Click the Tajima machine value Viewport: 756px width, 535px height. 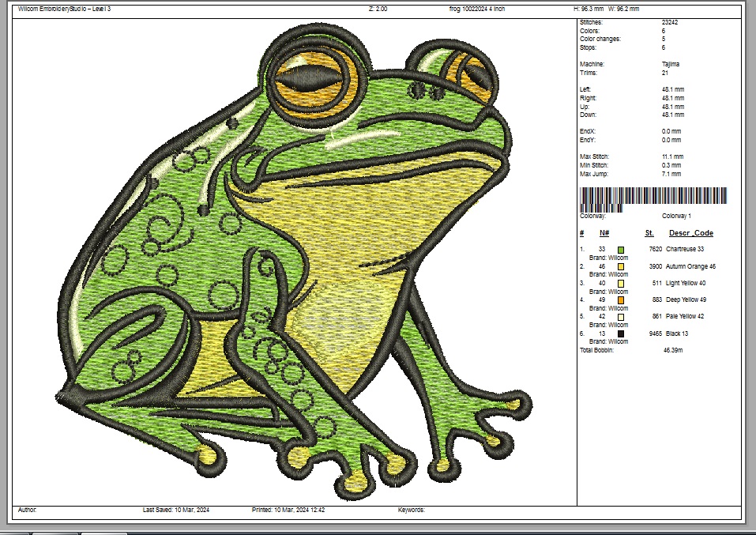pyautogui.click(x=671, y=64)
